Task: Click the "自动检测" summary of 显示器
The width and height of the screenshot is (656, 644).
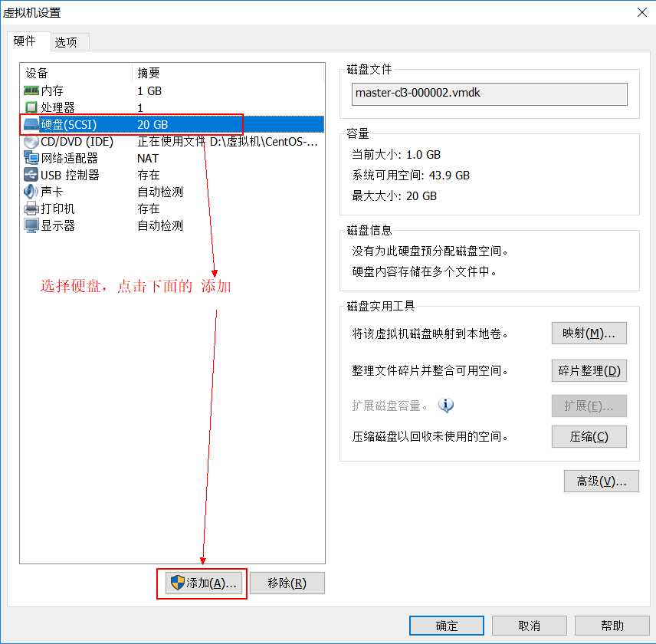Action: (x=161, y=225)
